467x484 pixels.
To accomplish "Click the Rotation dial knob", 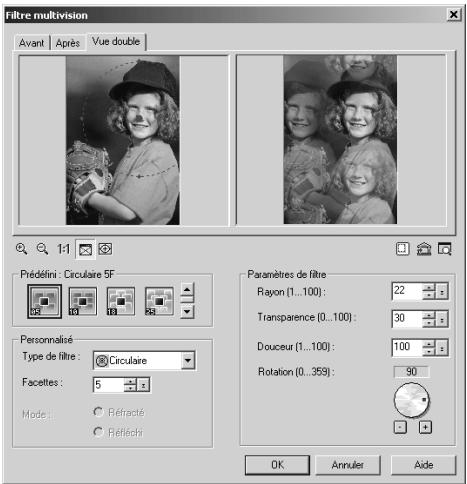I will tap(412, 400).
